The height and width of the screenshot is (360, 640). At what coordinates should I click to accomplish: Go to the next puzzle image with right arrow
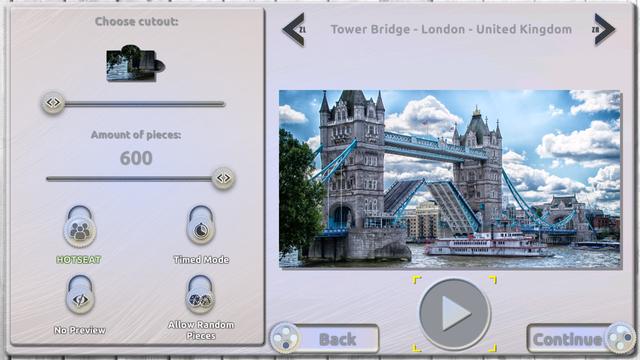(603, 29)
